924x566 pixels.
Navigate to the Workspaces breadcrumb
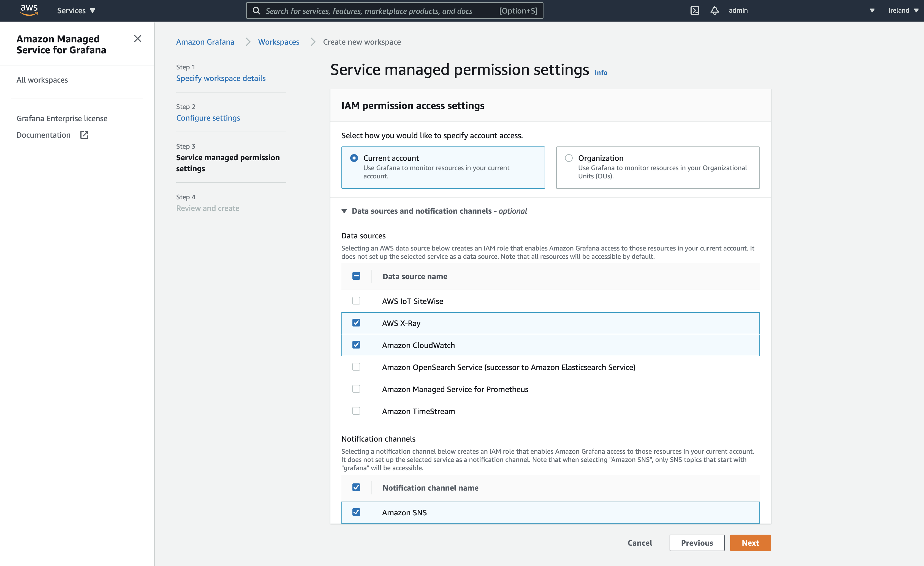pos(278,42)
